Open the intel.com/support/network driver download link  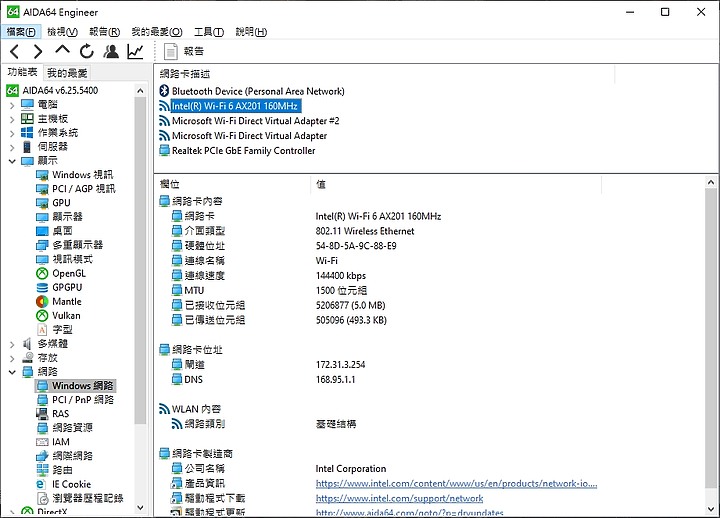point(399,498)
